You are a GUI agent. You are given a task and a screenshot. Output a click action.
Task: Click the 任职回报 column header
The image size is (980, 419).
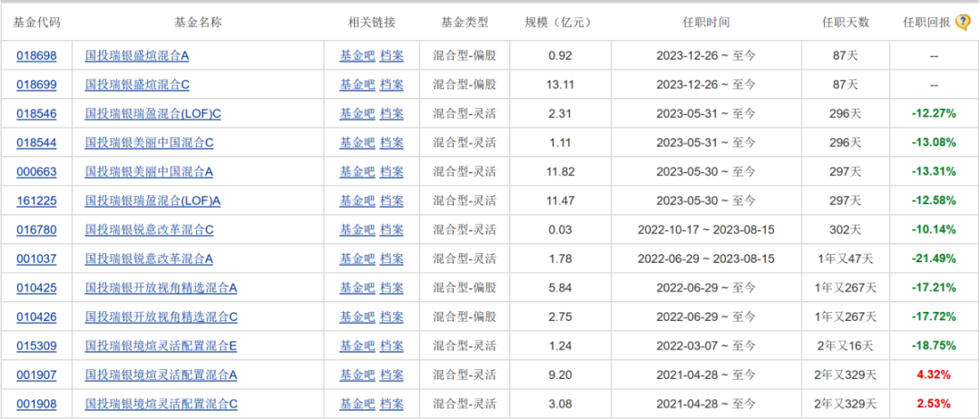click(926, 23)
